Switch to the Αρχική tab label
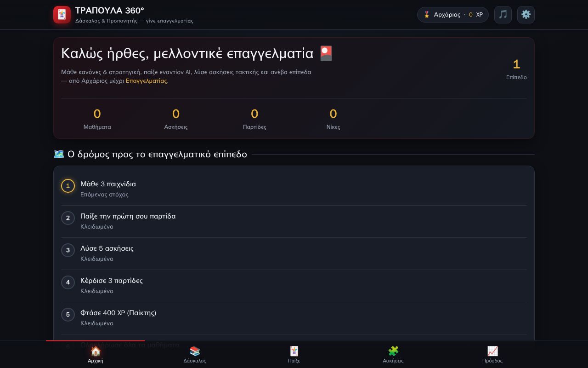Screen dimensions: 588x368 pyautogui.click(x=96, y=361)
